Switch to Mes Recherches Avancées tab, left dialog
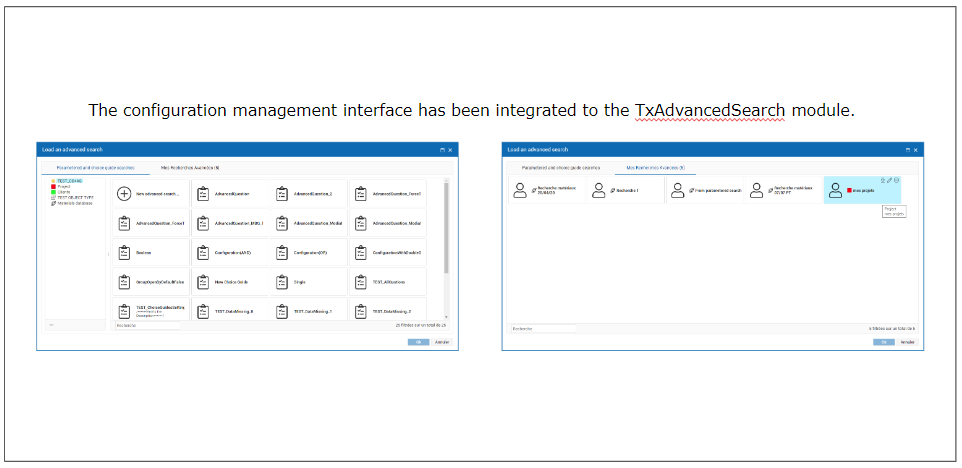Image resolution: width=962 pixels, height=468 pixels. click(190, 167)
